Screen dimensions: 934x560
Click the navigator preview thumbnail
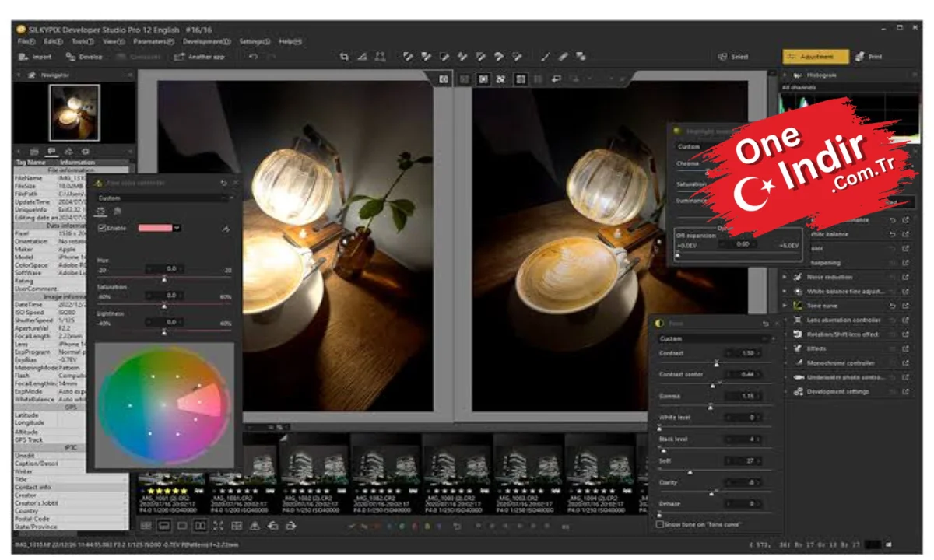tap(75, 112)
